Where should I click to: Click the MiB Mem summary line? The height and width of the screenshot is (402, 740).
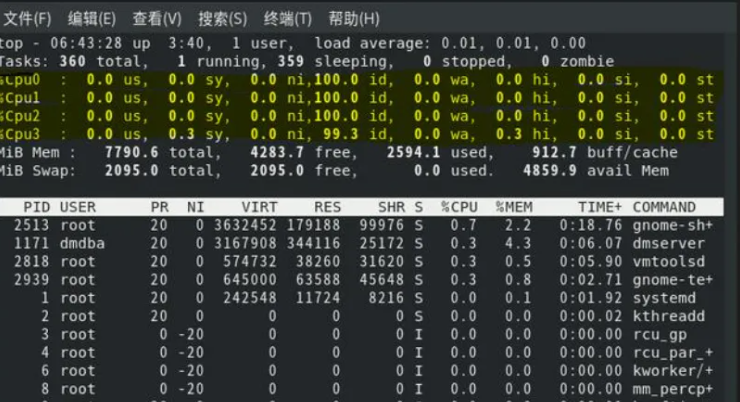339,152
